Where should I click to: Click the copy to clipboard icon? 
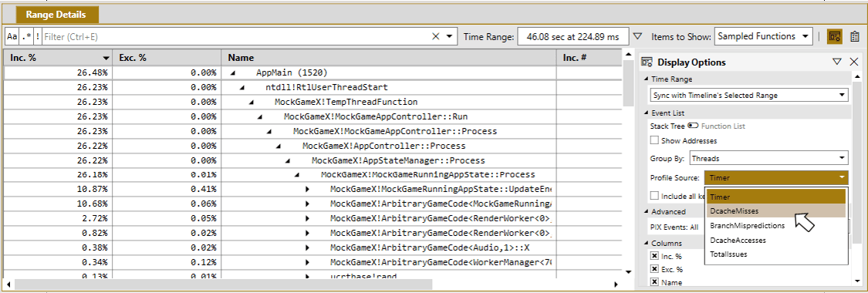point(855,36)
